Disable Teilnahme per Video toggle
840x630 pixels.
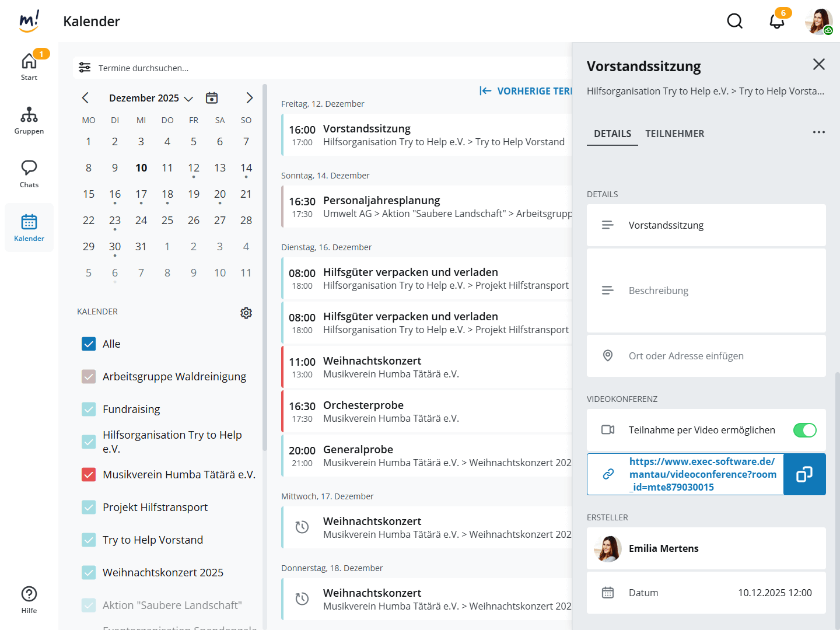pos(804,430)
